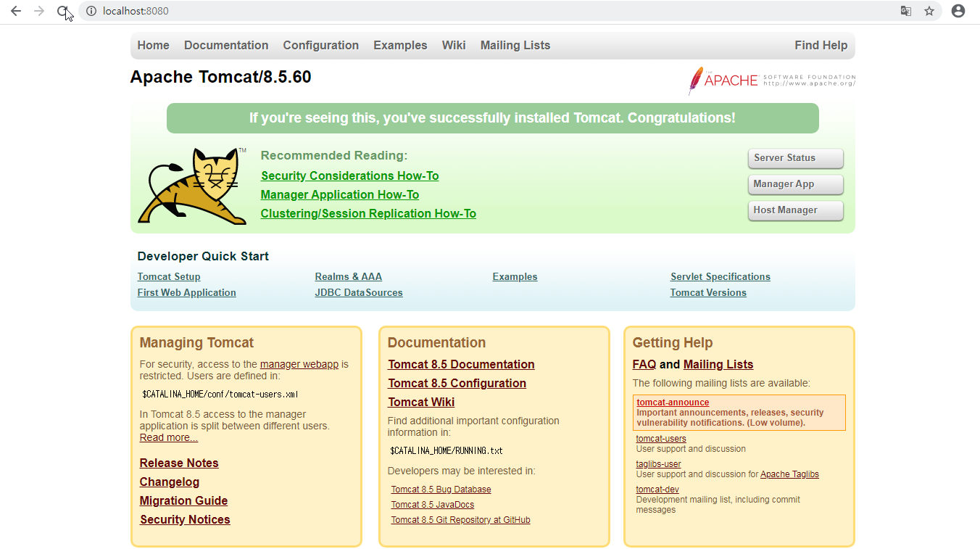The width and height of the screenshot is (980, 549).
Task: Open the Tomcat Wiki link
Action: pyautogui.click(x=421, y=402)
